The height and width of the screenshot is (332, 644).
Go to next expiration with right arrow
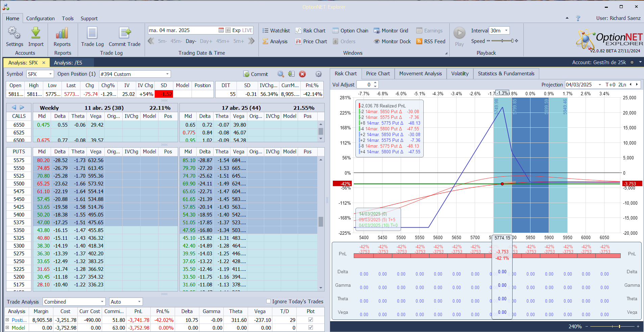tap(22, 107)
